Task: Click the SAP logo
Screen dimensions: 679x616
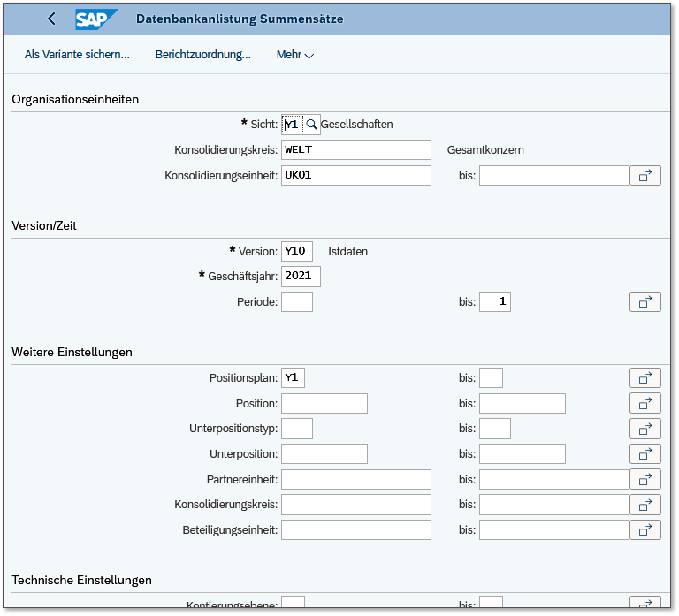Action: click(x=95, y=19)
